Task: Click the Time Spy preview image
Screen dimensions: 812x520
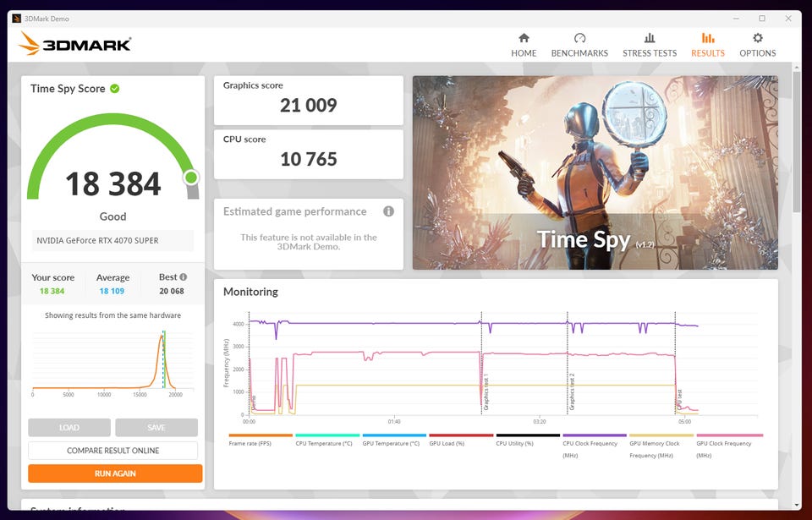Action: point(595,172)
